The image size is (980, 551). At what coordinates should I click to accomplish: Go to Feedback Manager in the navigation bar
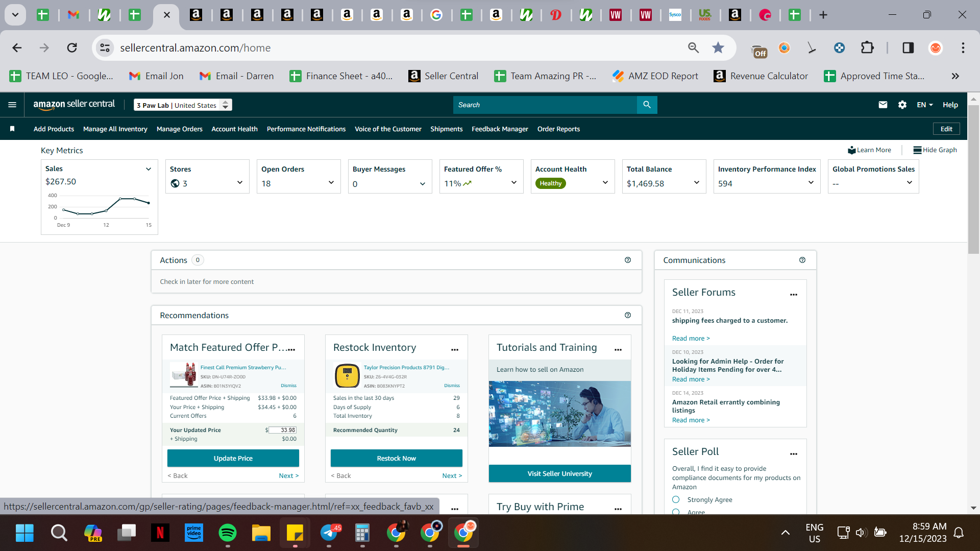500,129
